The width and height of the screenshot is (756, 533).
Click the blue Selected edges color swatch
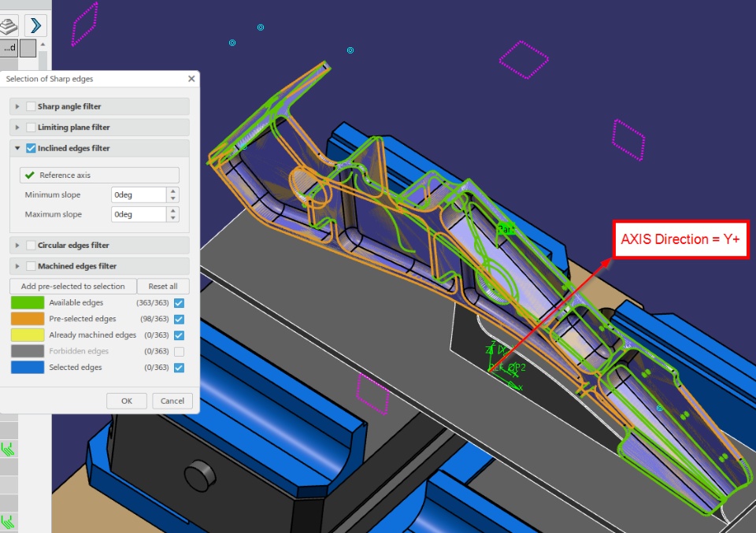click(28, 367)
